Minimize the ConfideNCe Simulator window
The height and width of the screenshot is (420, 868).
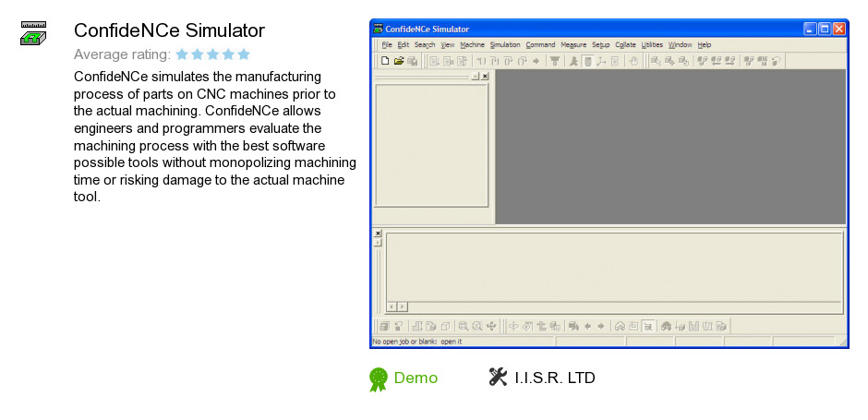[811, 29]
